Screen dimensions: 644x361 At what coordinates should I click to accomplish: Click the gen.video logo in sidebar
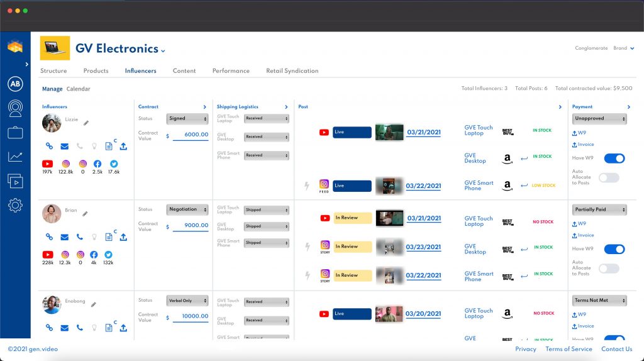click(15, 47)
